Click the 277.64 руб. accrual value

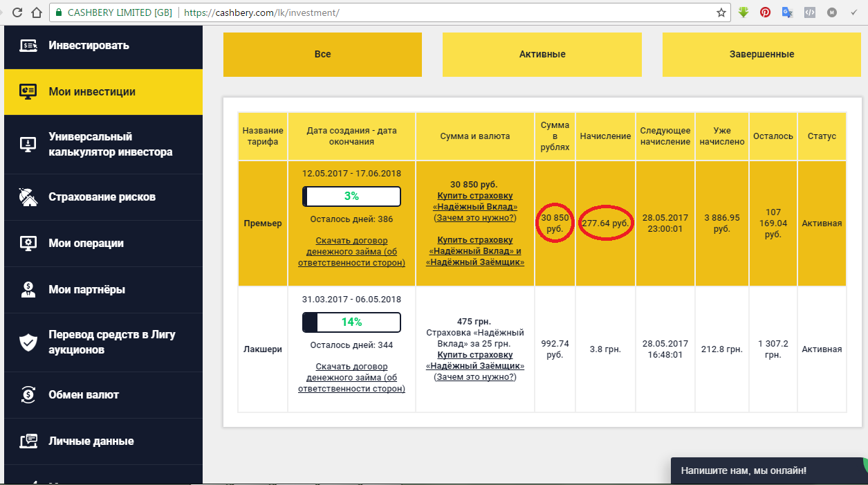coord(605,223)
